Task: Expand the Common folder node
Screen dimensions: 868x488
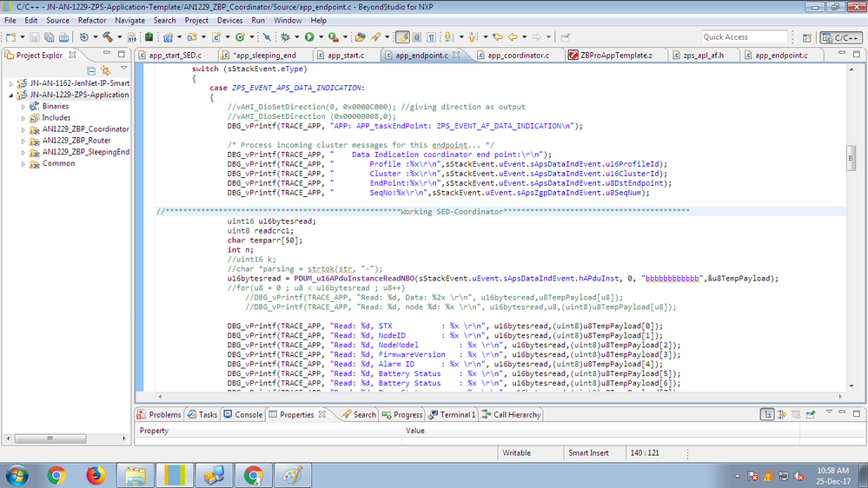Action: tap(23, 164)
